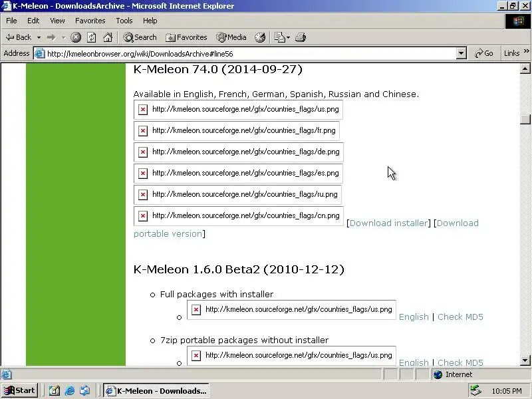Click the Forward arrow button

tap(52, 37)
